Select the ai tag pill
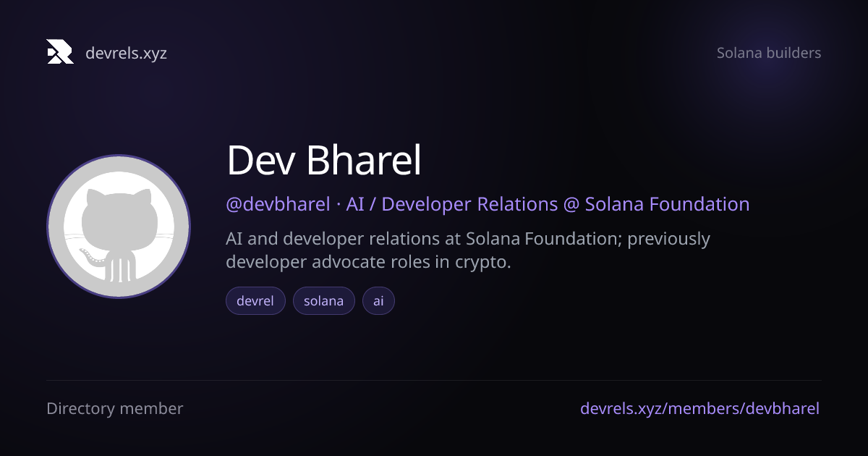The height and width of the screenshot is (456, 868). click(x=378, y=301)
